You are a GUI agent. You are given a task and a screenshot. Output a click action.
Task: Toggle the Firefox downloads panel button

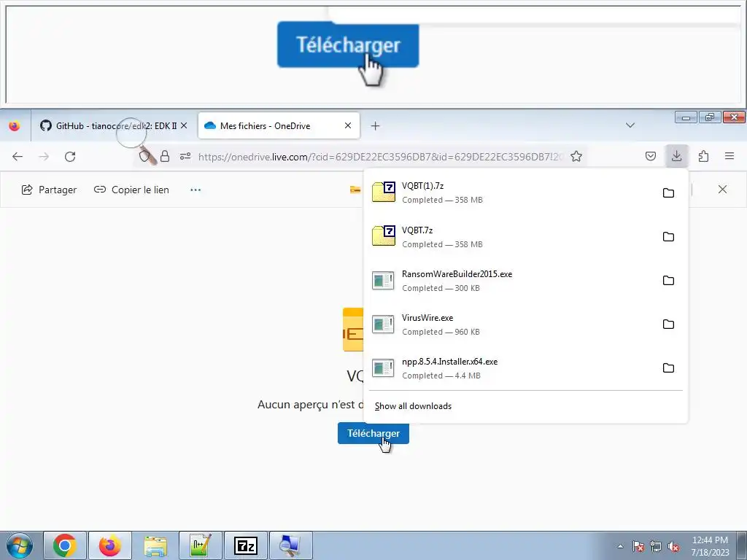pos(676,156)
